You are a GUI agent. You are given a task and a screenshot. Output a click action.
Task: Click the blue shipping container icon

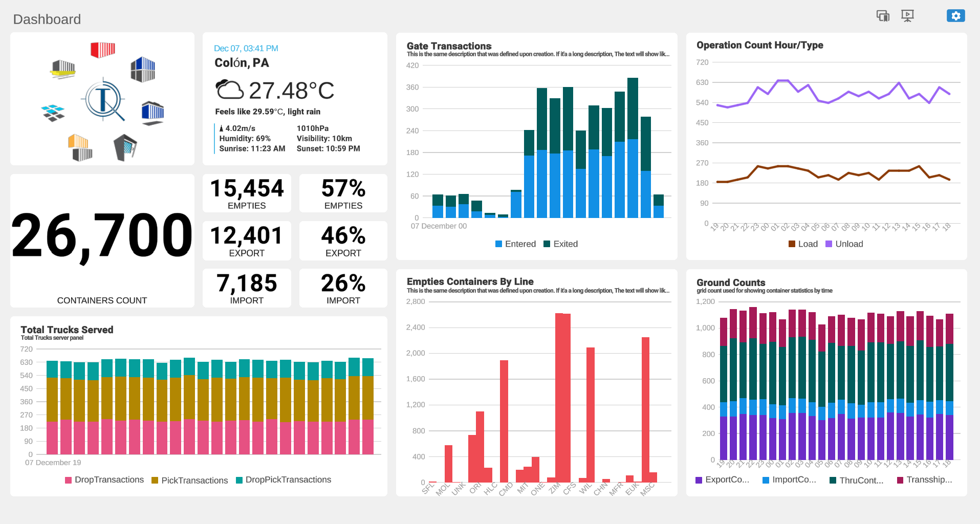[153, 113]
